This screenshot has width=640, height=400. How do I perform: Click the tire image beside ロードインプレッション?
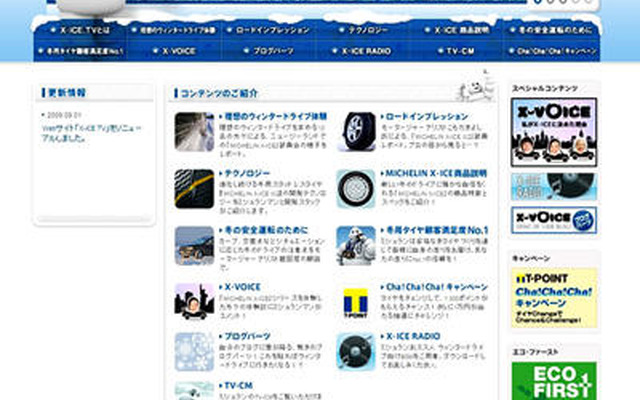[356, 132]
